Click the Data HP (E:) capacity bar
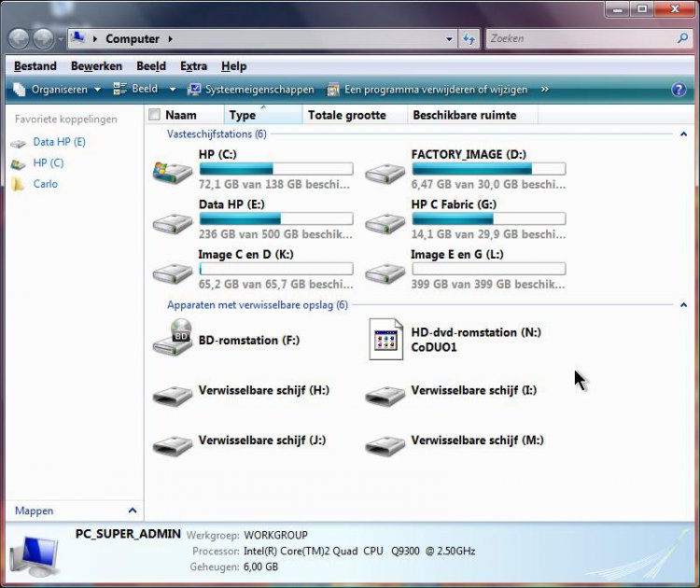Viewport: 700px width, 588px height. click(276, 218)
